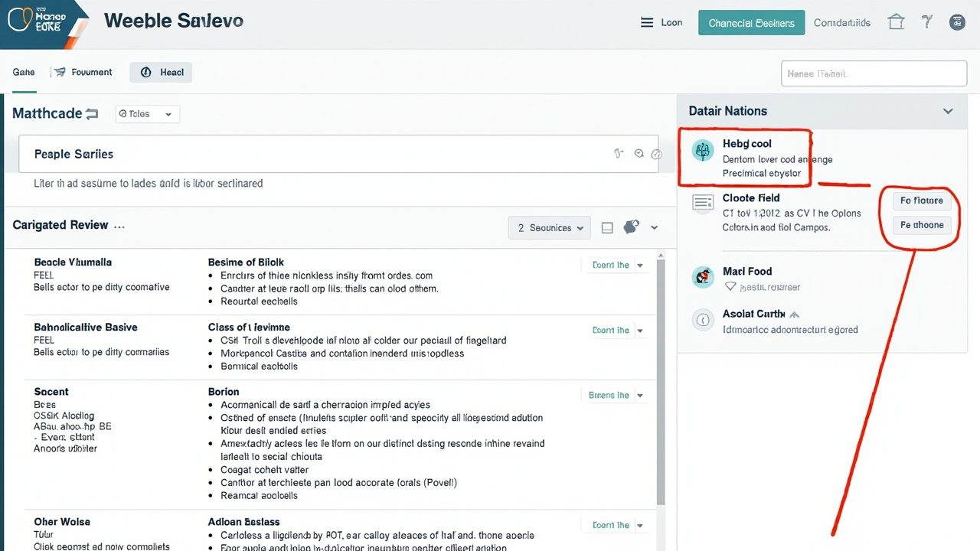
Task: Toggle the grid view icon in Carigated Review toolbar
Action: click(x=607, y=227)
